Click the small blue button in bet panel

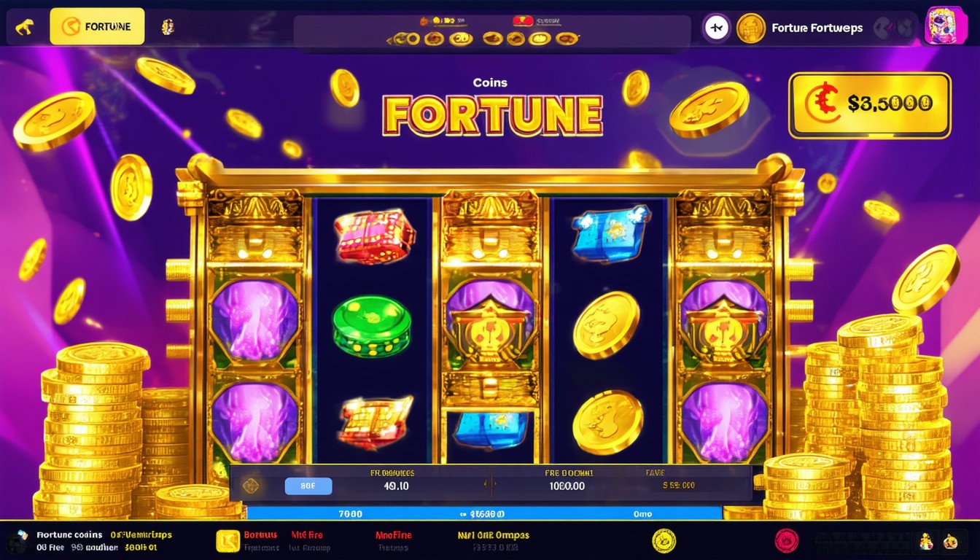click(x=308, y=486)
